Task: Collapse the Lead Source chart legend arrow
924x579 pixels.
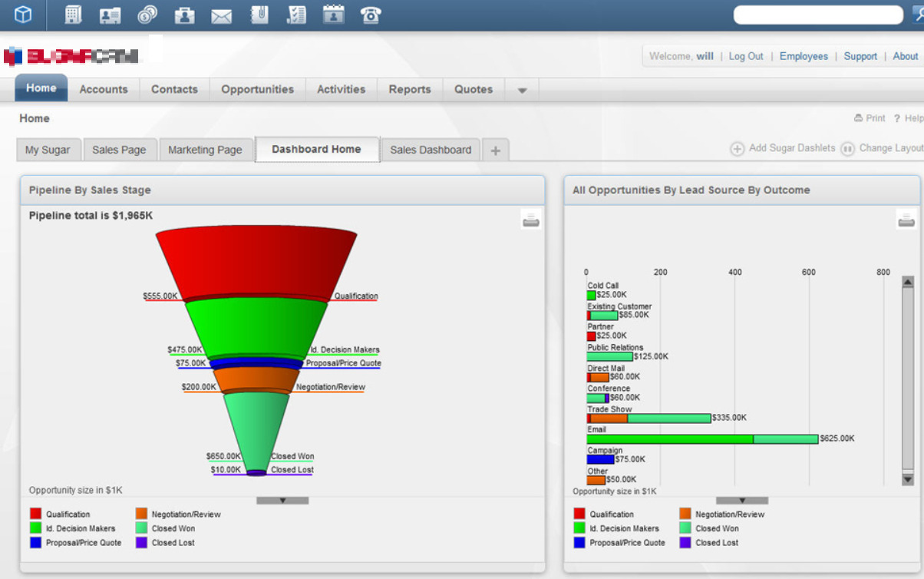Action: tap(742, 500)
